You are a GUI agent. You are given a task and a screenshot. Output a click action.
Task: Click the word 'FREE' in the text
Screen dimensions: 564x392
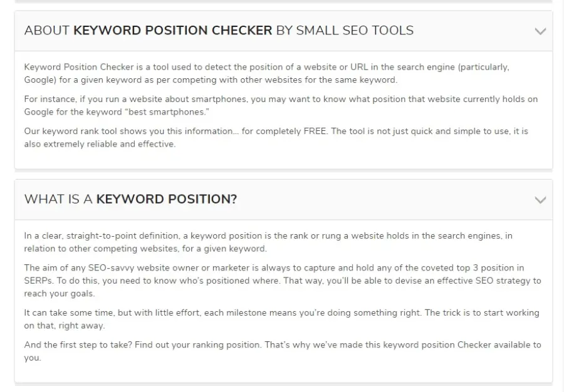pos(315,131)
